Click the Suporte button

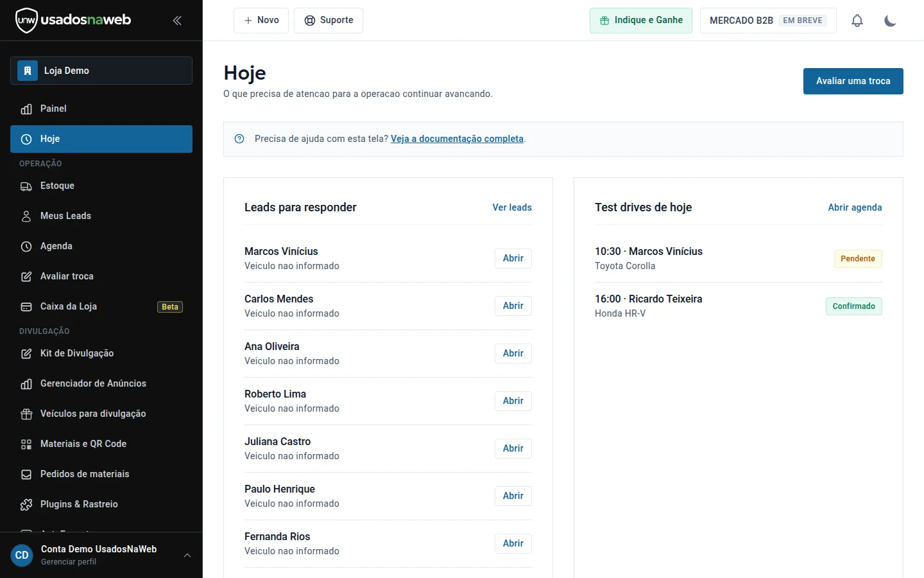(x=329, y=21)
